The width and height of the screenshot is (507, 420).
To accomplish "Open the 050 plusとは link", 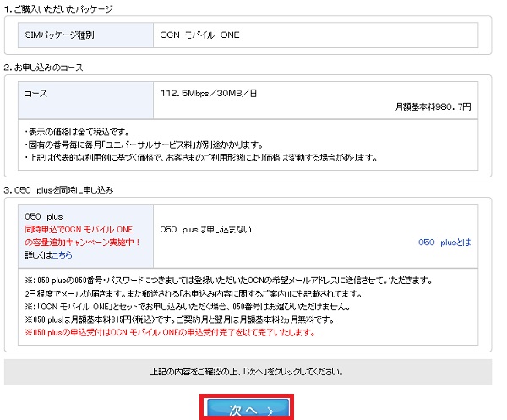I will point(444,241).
